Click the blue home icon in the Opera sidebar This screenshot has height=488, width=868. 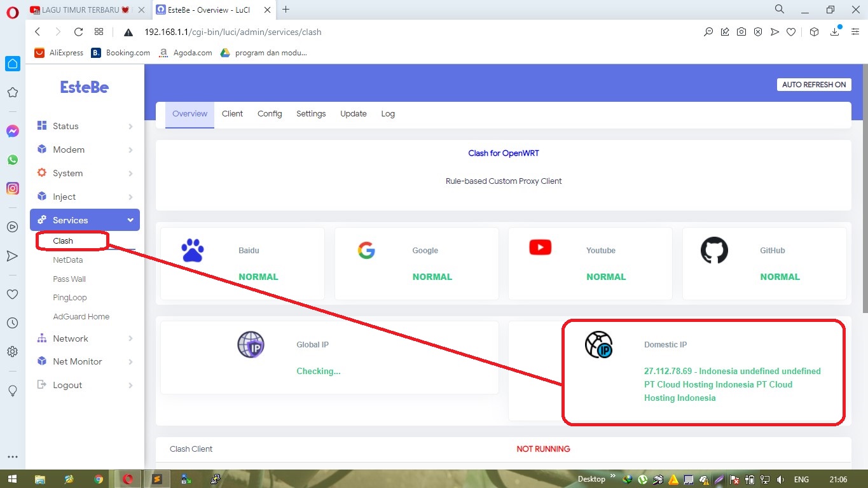12,64
